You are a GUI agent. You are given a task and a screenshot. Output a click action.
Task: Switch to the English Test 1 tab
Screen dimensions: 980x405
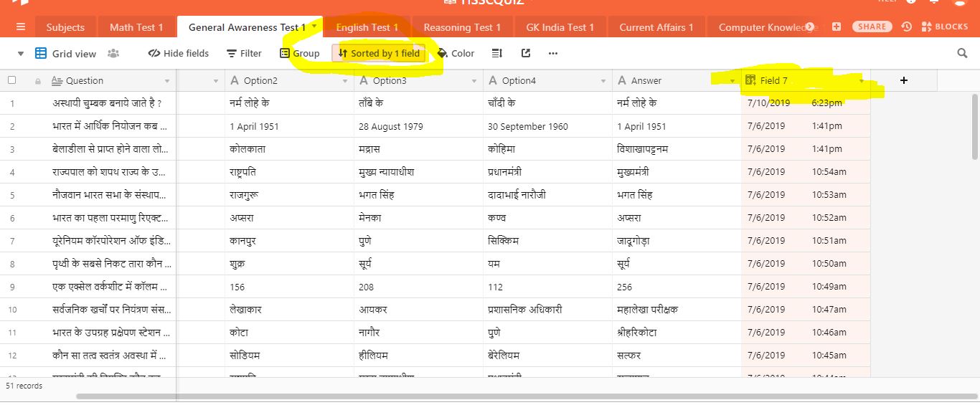pos(367,27)
